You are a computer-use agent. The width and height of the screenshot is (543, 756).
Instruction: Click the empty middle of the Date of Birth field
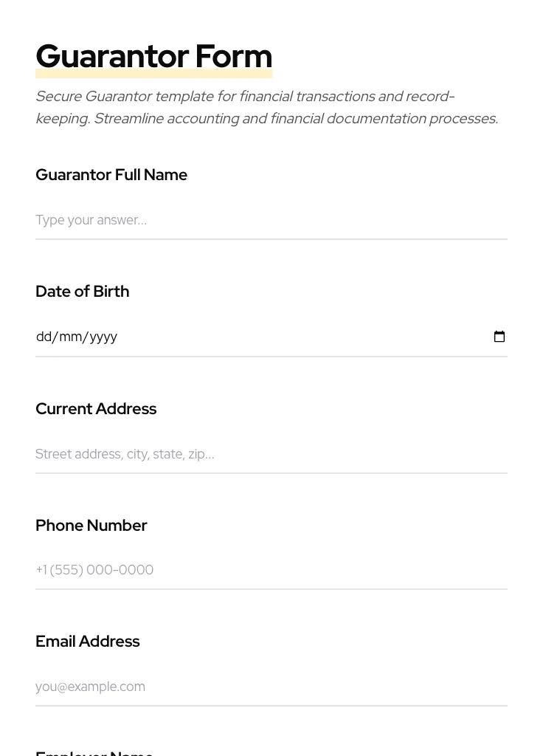(x=295, y=337)
